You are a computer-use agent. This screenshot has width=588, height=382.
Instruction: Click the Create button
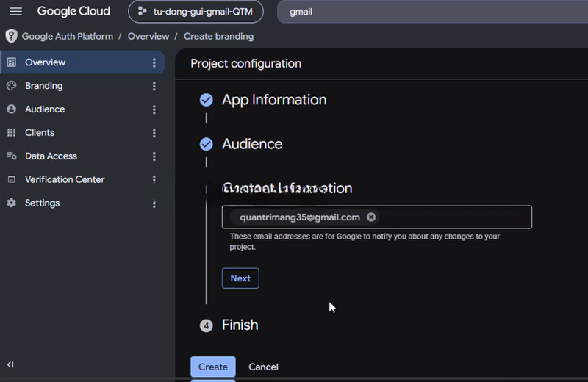click(x=213, y=367)
